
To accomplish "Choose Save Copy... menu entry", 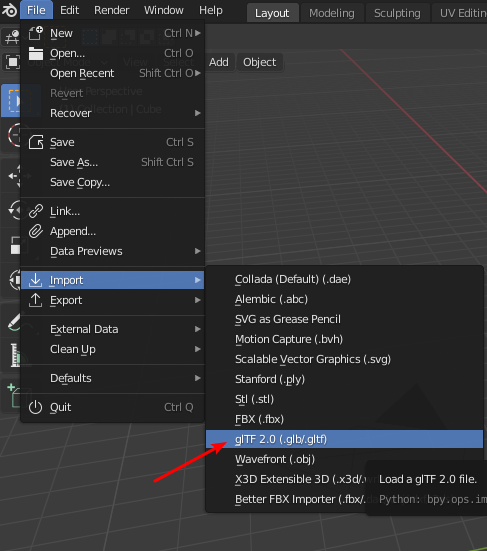I will [x=112, y=182].
